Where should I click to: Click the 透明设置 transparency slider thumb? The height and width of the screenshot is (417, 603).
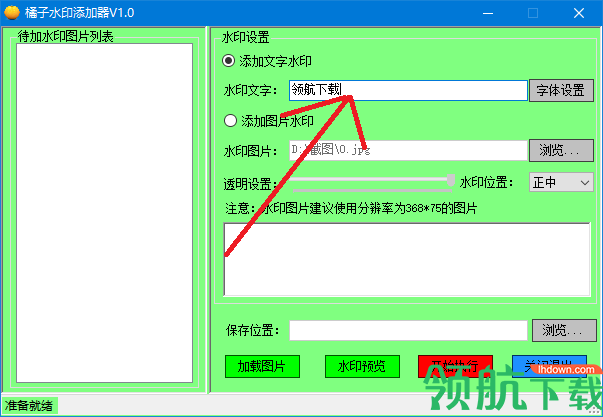(x=451, y=180)
